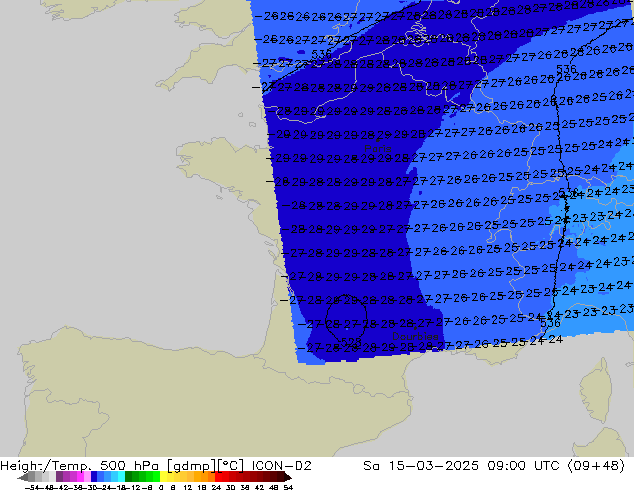
Task: Click the (09+48) forecast offset text
Action: pyautogui.click(x=596, y=466)
